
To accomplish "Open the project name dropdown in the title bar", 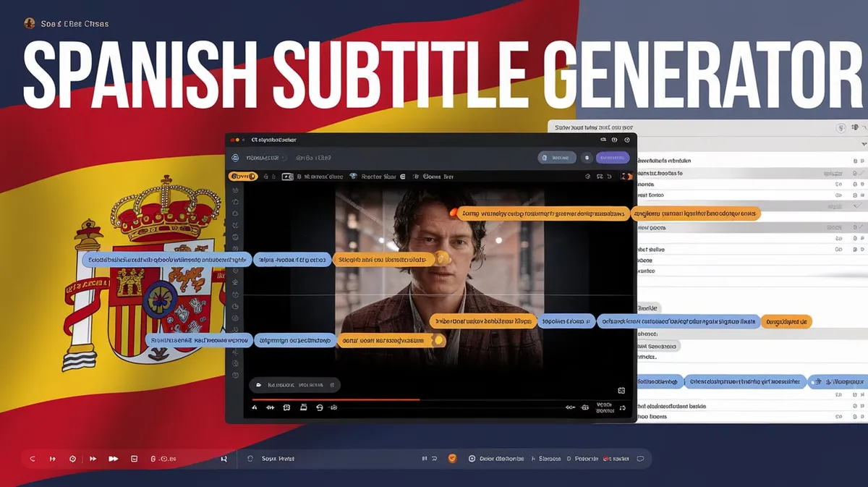I will tap(282, 157).
